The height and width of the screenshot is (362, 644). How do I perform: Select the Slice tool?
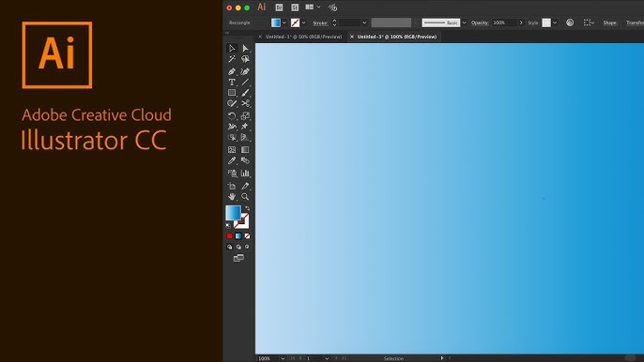click(x=245, y=186)
